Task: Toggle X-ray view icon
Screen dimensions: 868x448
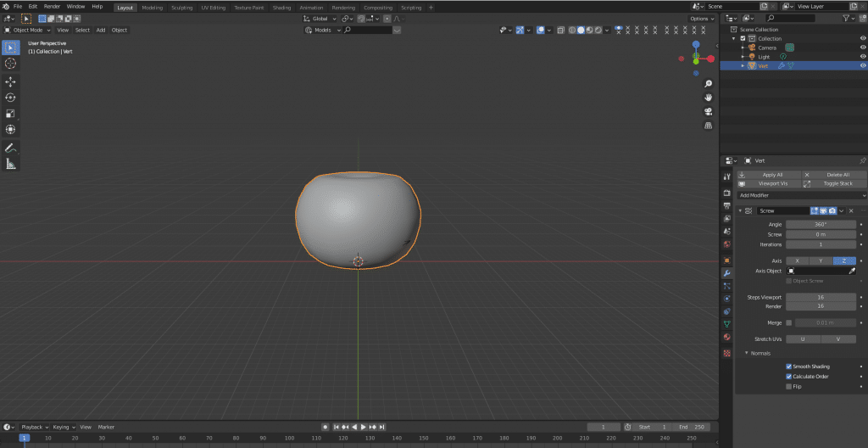Action: 560,30
